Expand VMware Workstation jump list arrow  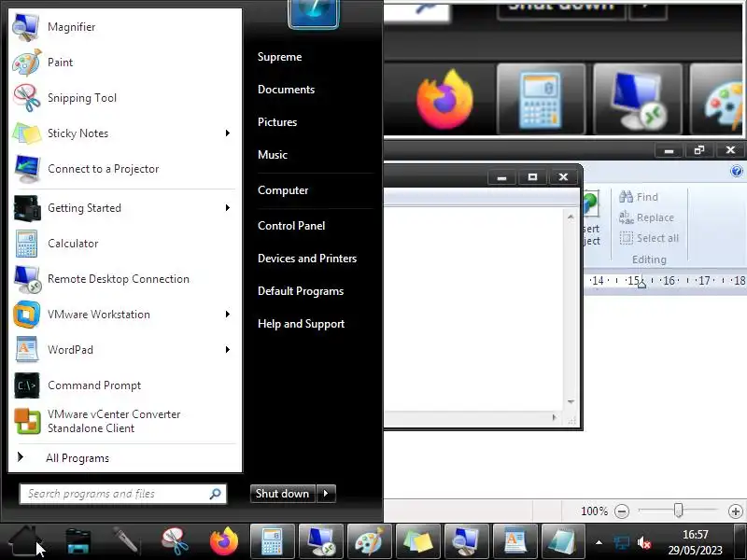click(228, 315)
